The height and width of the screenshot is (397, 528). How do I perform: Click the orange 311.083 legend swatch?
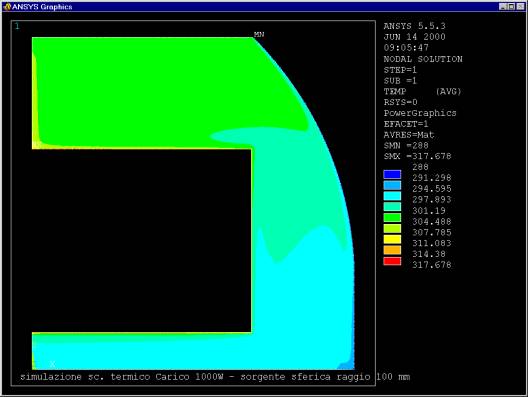392,250
